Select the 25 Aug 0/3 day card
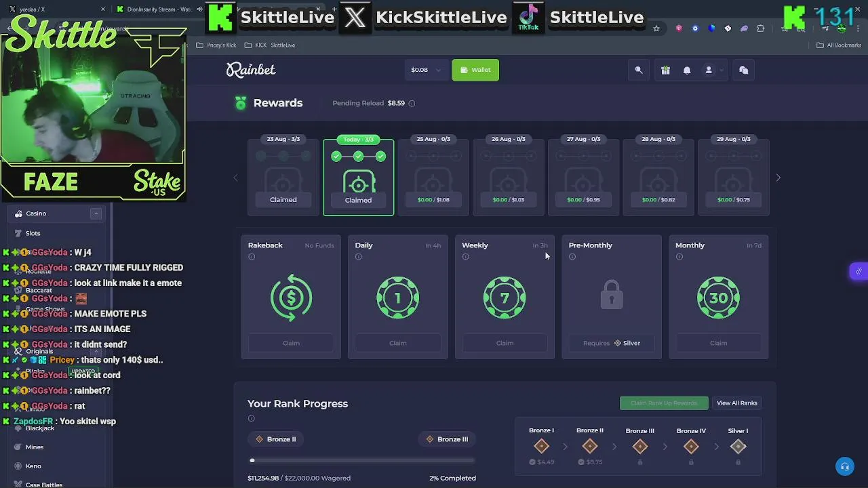This screenshot has width=868, height=488. click(x=433, y=176)
